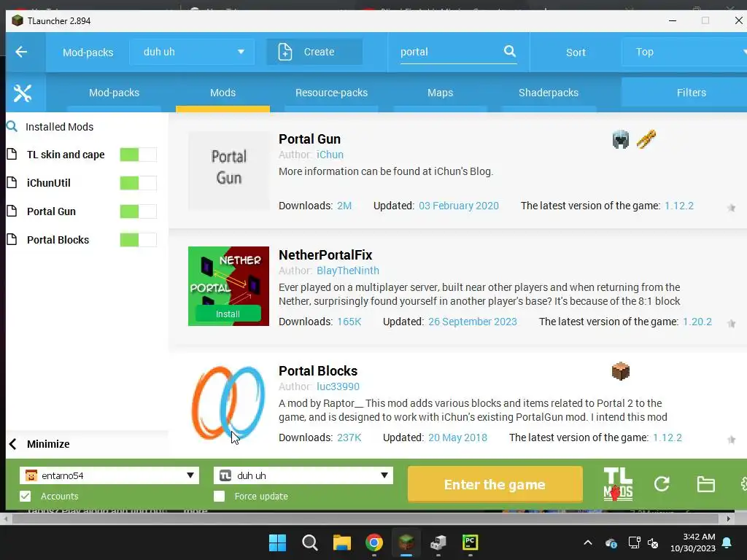The height and width of the screenshot is (560, 747).
Task: Open author BlayTheNinth link
Action: (x=348, y=271)
